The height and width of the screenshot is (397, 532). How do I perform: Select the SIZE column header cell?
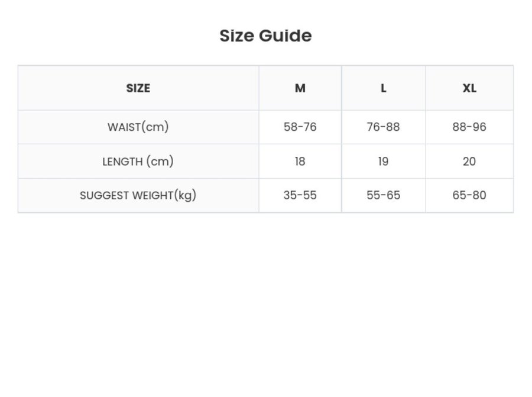click(138, 88)
